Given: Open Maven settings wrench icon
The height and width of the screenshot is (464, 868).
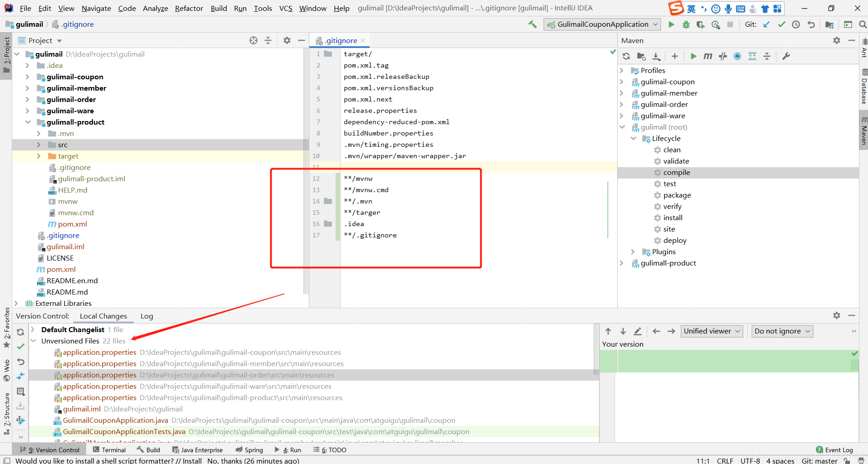Looking at the screenshot, I should pos(786,56).
